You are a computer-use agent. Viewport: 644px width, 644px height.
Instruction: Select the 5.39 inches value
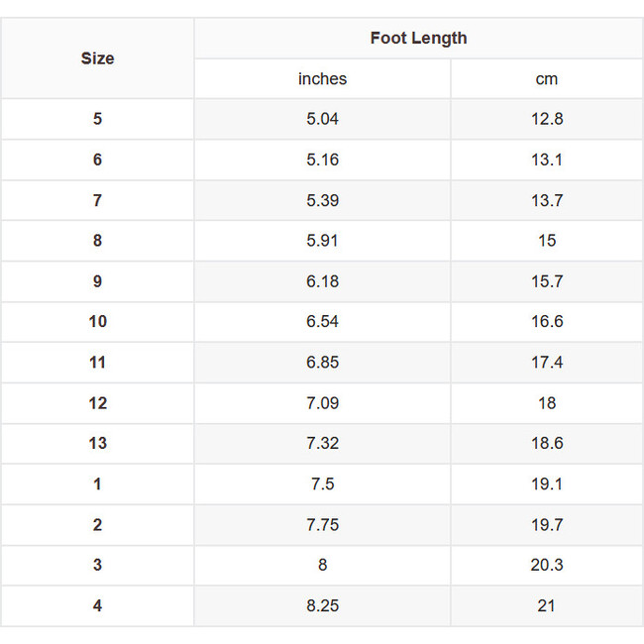[322, 200]
